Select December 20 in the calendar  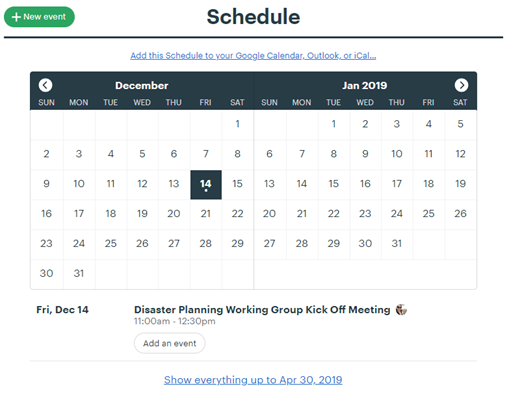(x=174, y=213)
